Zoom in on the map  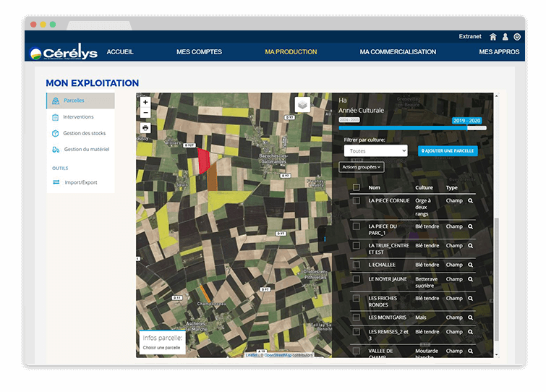click(145, 103)
